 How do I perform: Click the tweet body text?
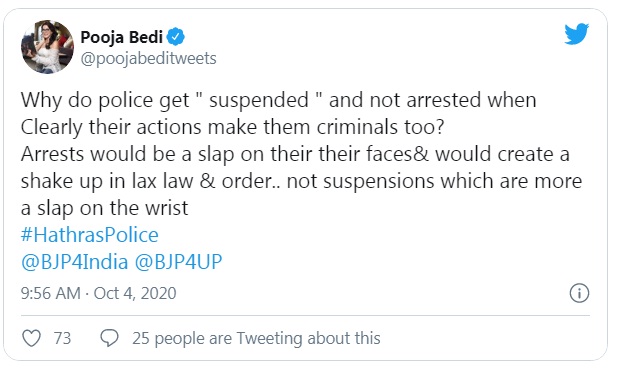[301, 154]
